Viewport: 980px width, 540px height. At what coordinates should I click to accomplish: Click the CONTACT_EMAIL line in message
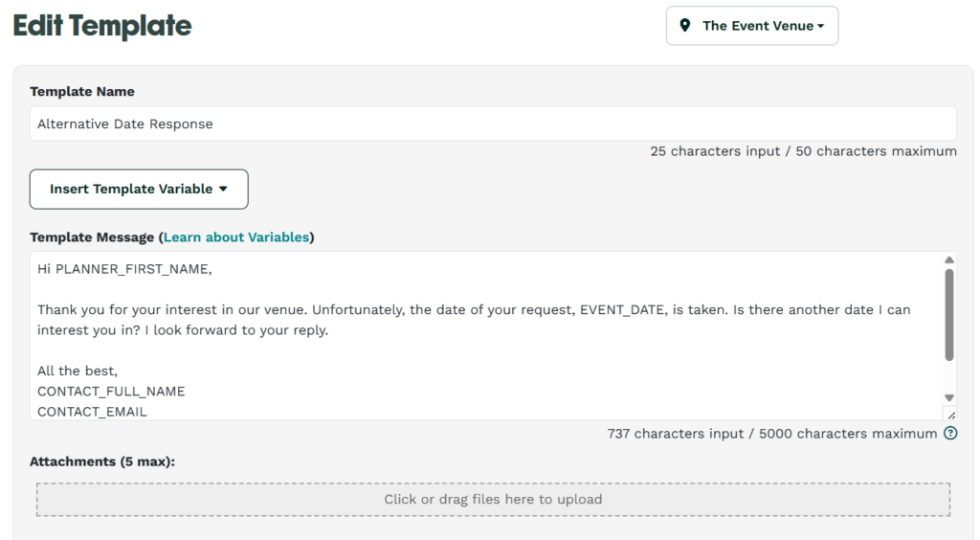(92, 412)
